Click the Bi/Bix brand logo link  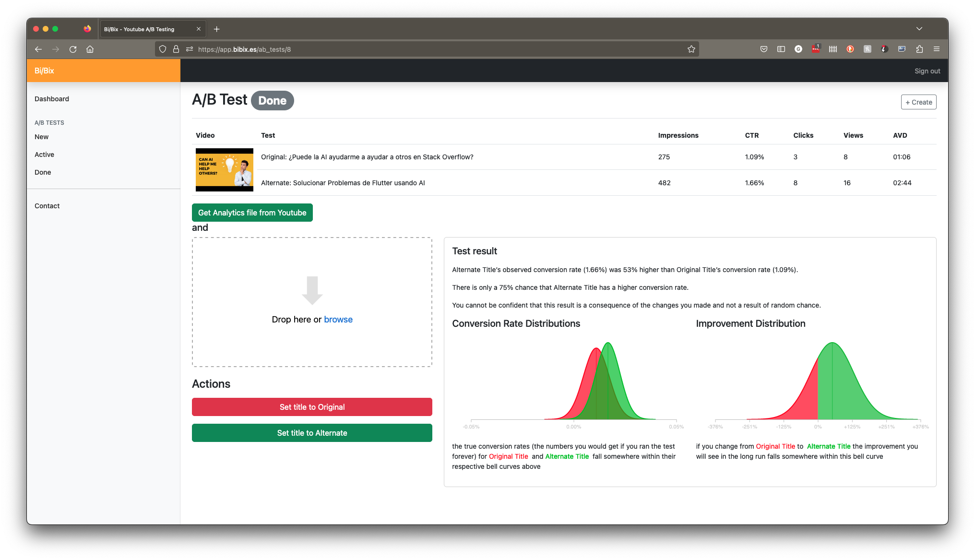44,71
